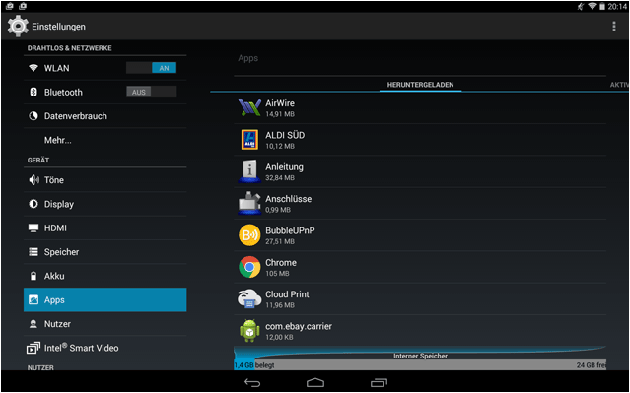Select the AirWire app name
This screenshot has width=630, height=393.
pos(280,103)
